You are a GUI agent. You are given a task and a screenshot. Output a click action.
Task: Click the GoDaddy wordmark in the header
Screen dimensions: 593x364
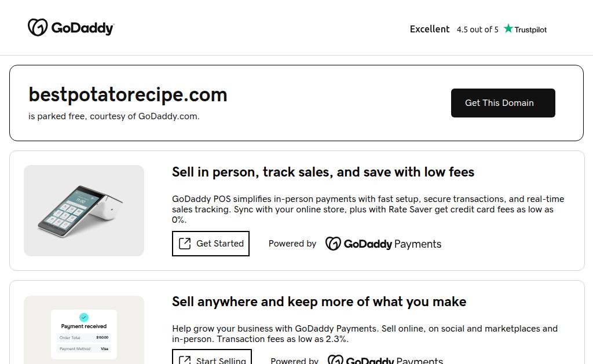[x=82, y=28]
